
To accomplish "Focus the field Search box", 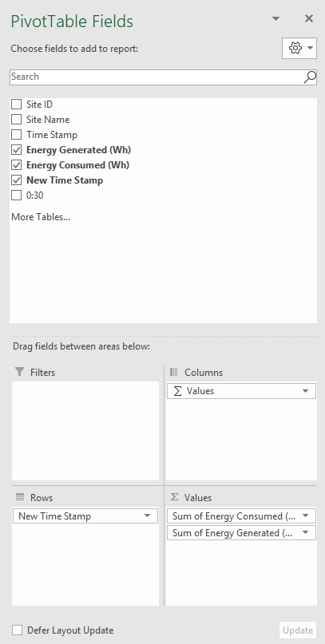I will click(x=157, y=77).
